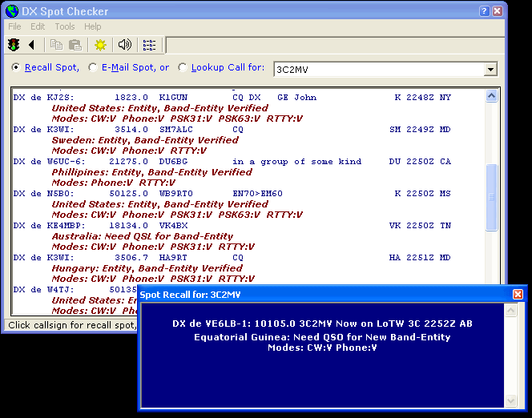Click frequency 21275.0 in spot list

pos(128,162)
